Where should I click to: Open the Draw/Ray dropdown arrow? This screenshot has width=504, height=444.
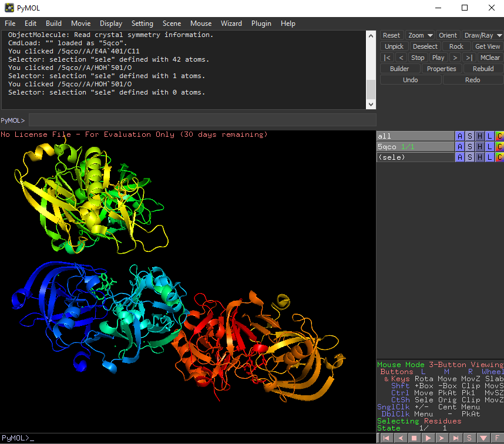[499, 35]
